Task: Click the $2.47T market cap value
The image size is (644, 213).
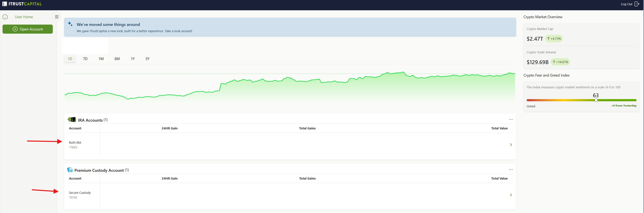Action: point(535,39)
